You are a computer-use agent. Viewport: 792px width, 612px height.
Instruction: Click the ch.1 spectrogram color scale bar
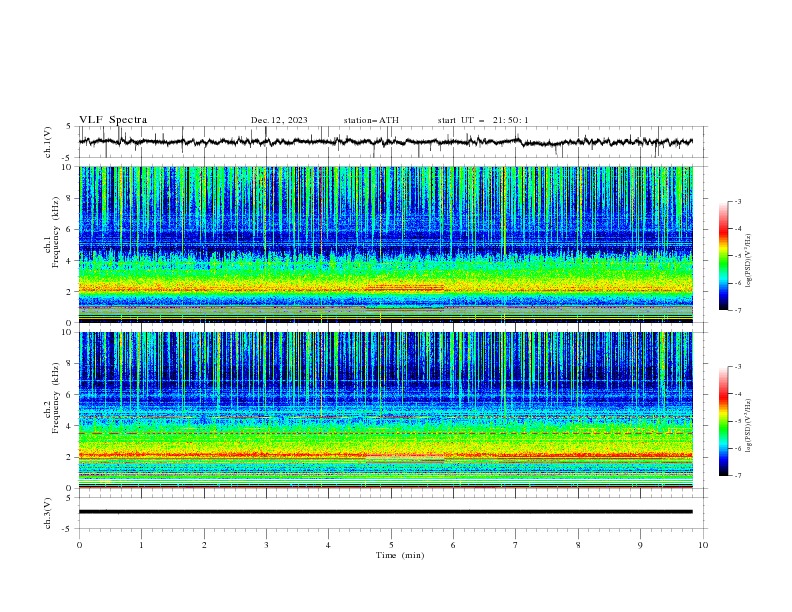[x=723, y=256]
